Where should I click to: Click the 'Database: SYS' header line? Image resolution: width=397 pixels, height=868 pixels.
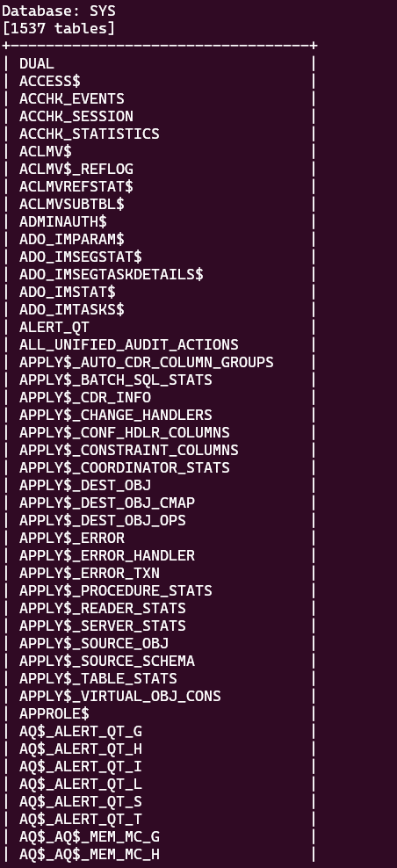pos(59,11)
